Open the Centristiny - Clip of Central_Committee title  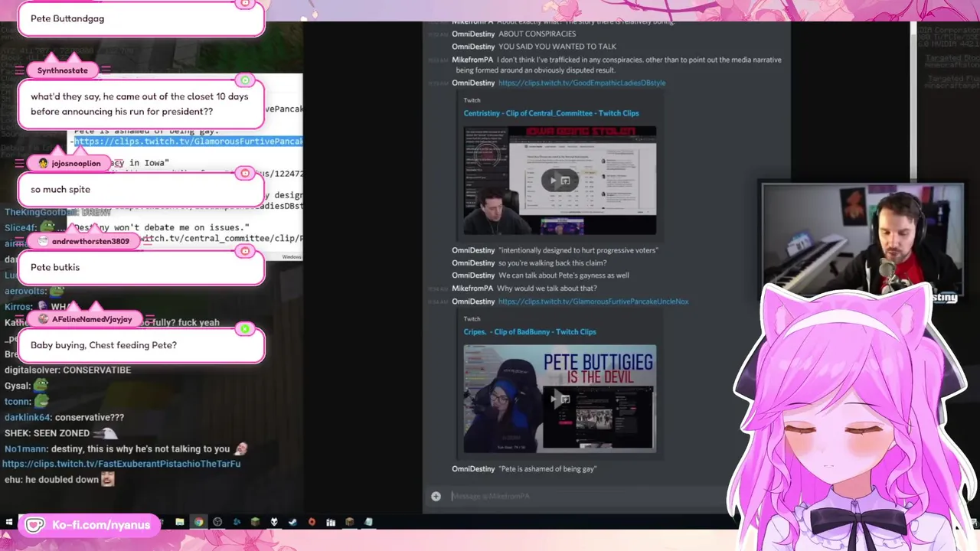coord(551,113)
